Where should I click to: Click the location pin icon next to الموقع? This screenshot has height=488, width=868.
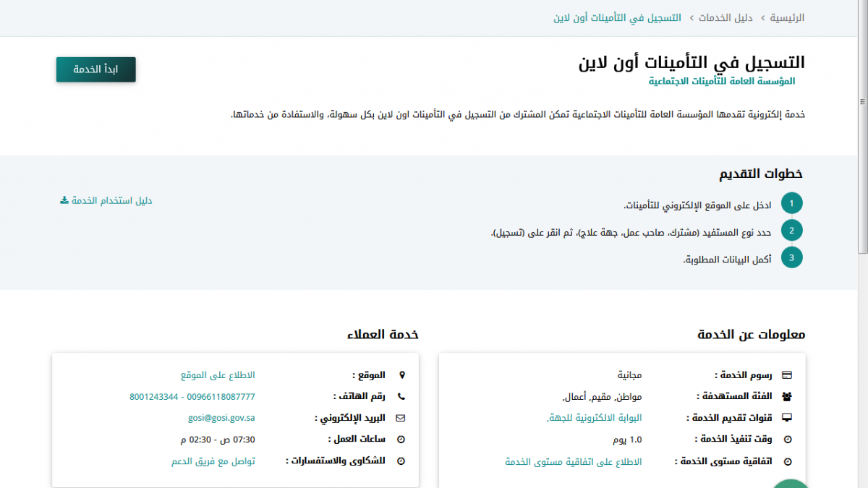pyautogui.click(x=402, y=375)
